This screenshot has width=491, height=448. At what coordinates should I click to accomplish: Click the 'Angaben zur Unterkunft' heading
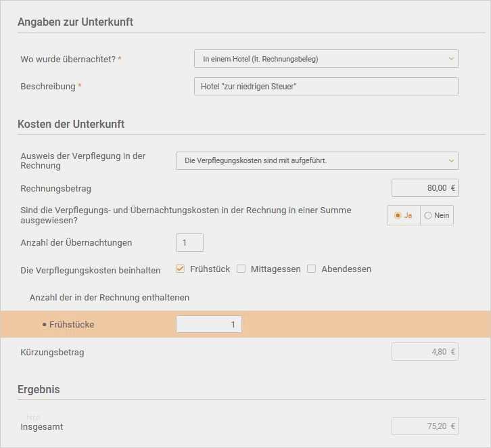75,22
